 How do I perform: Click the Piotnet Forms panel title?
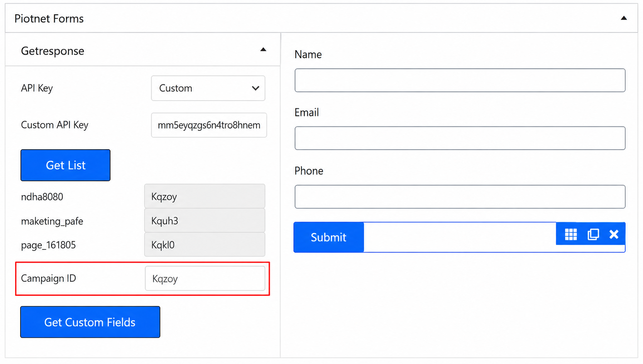click(x=49, y=19)
